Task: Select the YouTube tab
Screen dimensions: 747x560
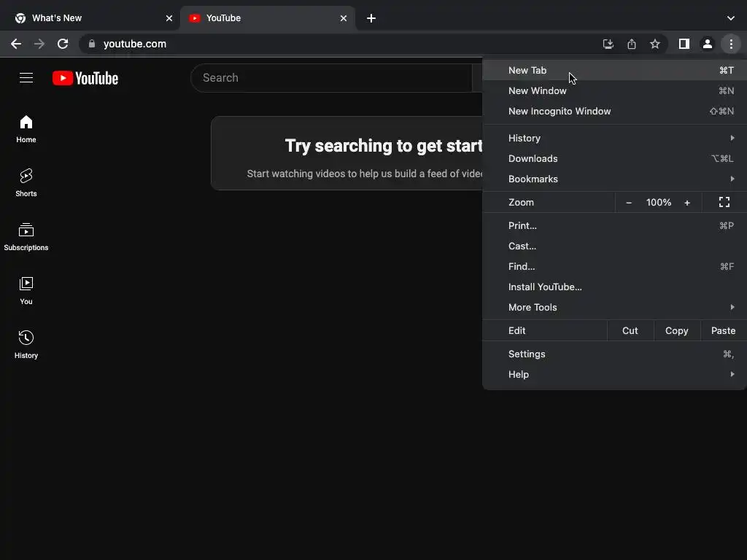Action: point(267,18)
